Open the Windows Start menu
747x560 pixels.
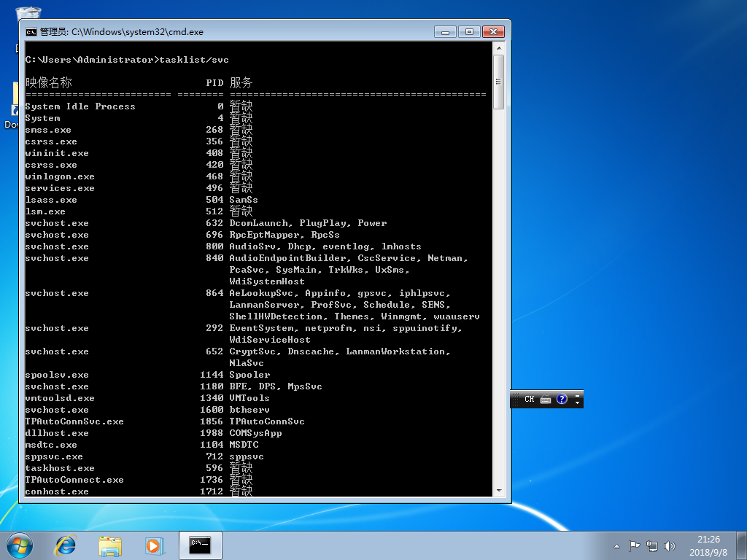[20, 545]
